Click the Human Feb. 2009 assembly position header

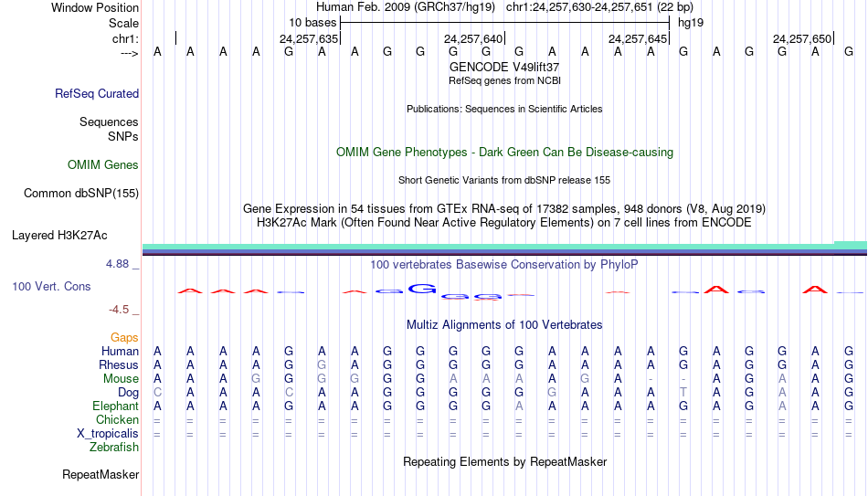pyautogui.click(x=504, y=7)
